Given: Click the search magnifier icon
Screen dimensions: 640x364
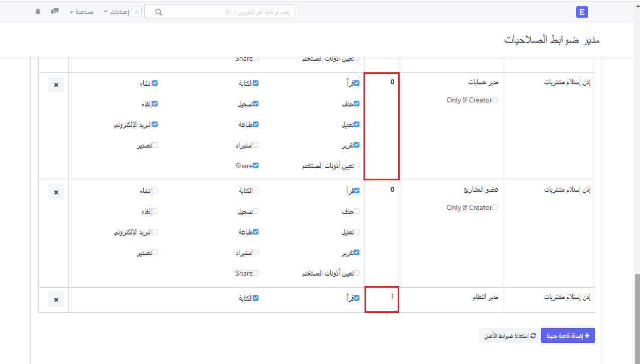Looking at the screenshot, I should tap(159, 12).
